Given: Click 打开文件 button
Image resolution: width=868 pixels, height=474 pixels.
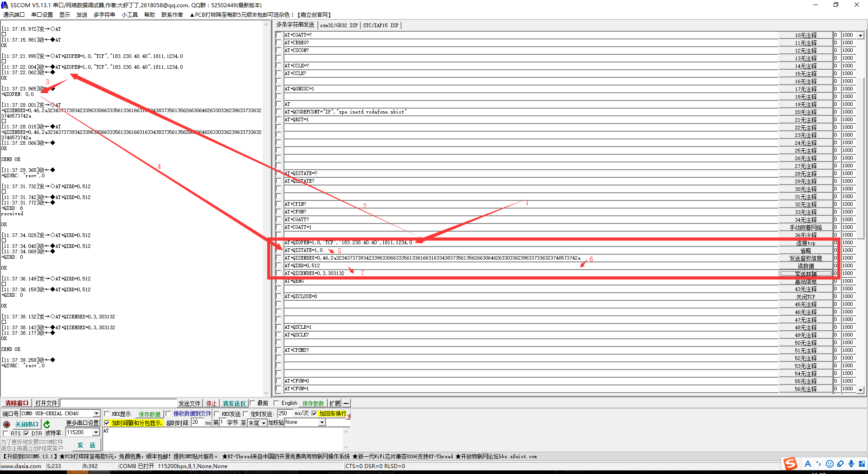Looking at the screenshot, I should click(47, 403).
